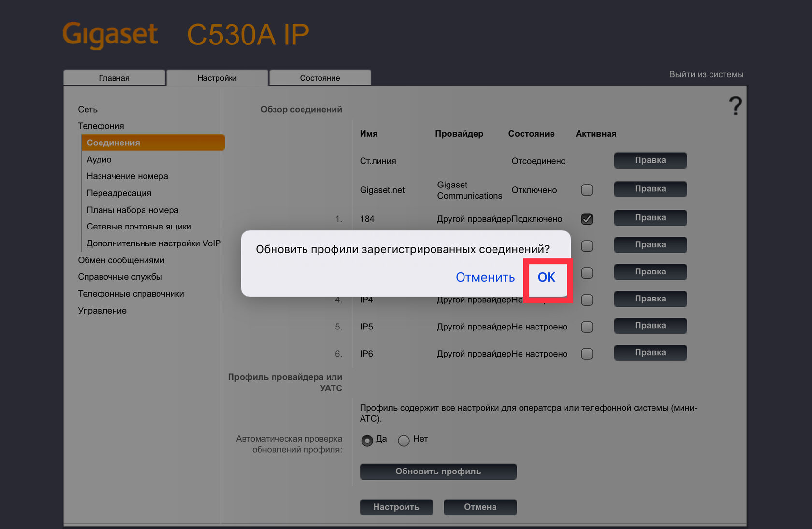The width and height of the screenshot is (812, 529).
Task: Click the Обновить профиль button
Action: coord(438,472)
